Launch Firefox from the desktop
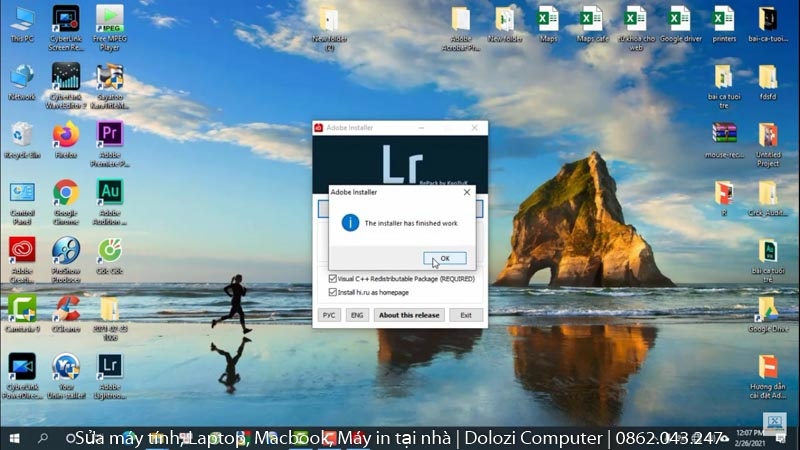Screen dimensions: 800x450 66,141
